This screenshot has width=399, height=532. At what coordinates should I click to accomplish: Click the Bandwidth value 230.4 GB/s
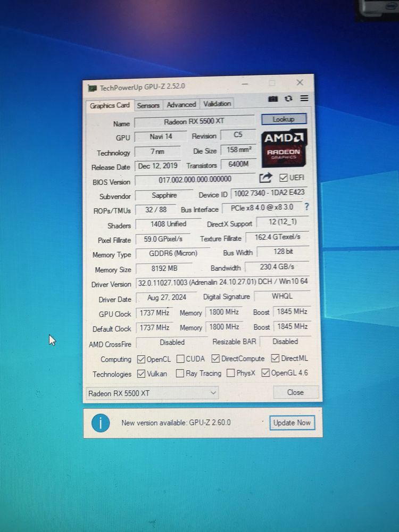[x=277, y=267]
